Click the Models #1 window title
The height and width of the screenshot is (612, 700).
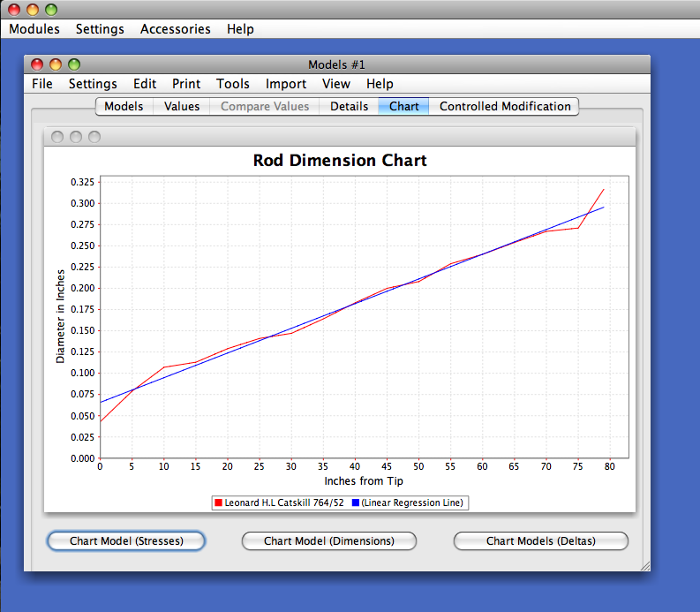tap(336, 64)
